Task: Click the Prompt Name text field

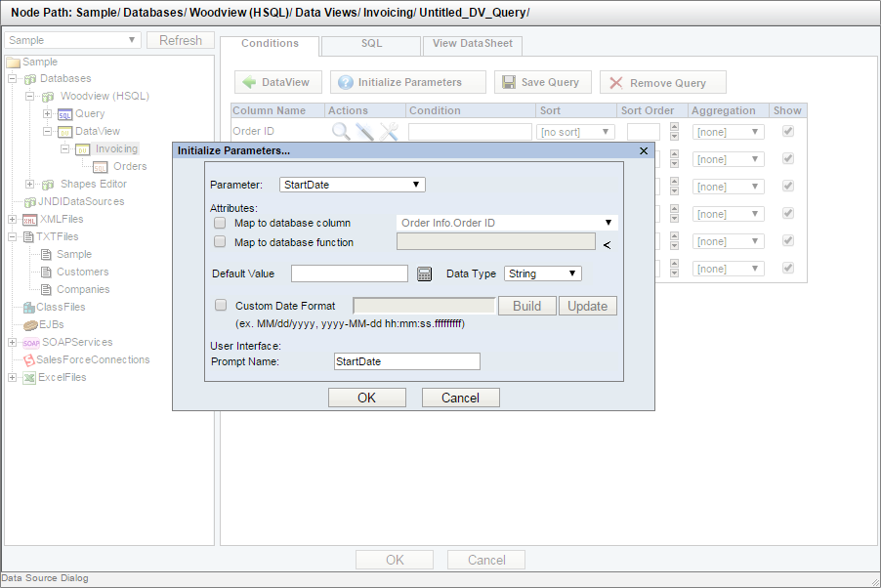Action: tap(406, 362)
